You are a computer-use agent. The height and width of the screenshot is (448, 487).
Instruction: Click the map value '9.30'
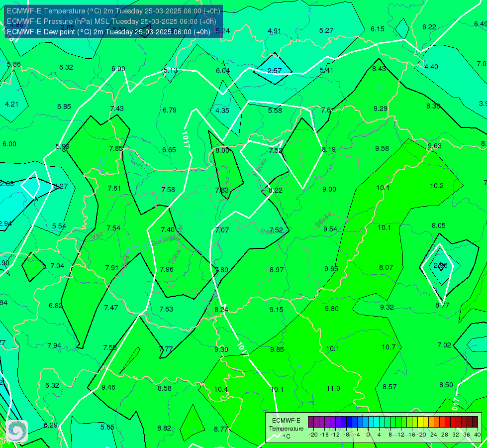click(x=221, y=349)
